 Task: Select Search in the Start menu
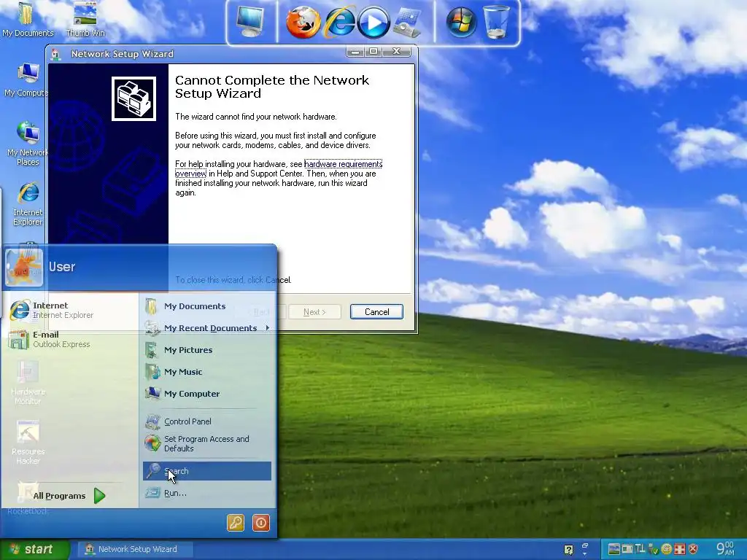(206, 471)
